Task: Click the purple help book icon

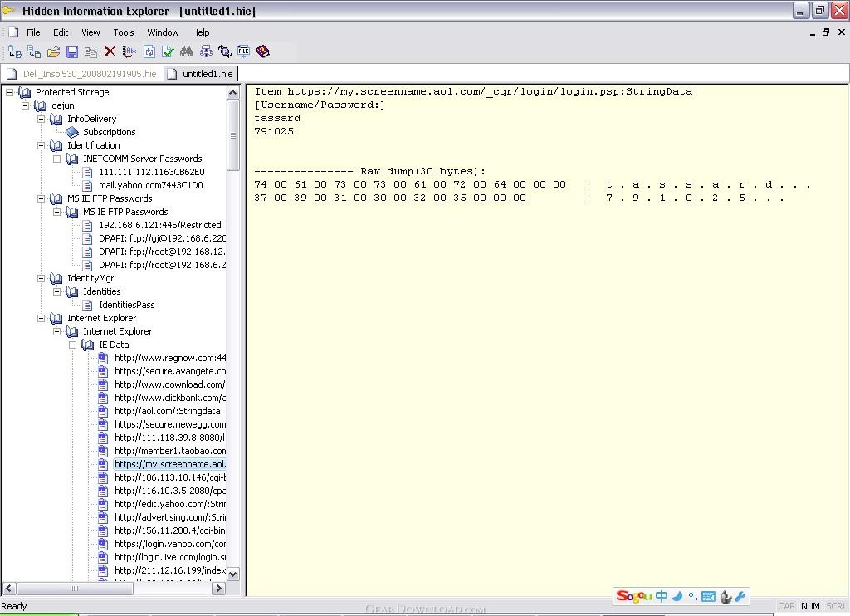Action: click(x=263, y=51)
